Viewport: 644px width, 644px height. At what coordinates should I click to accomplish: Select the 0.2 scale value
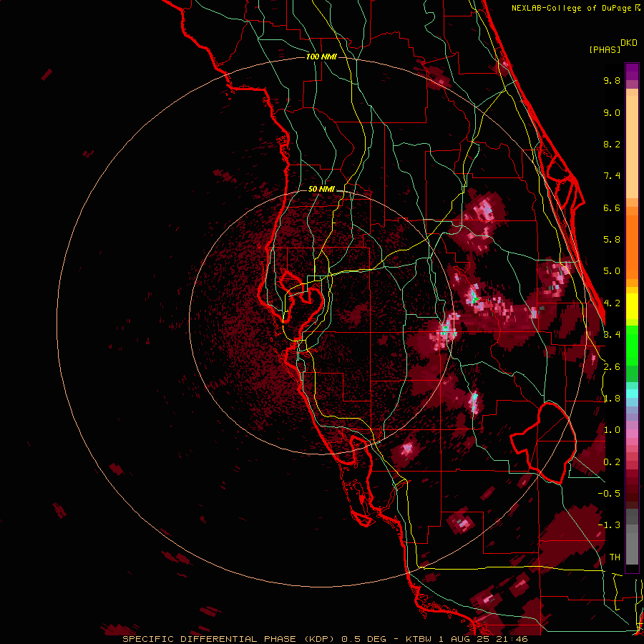612,462
